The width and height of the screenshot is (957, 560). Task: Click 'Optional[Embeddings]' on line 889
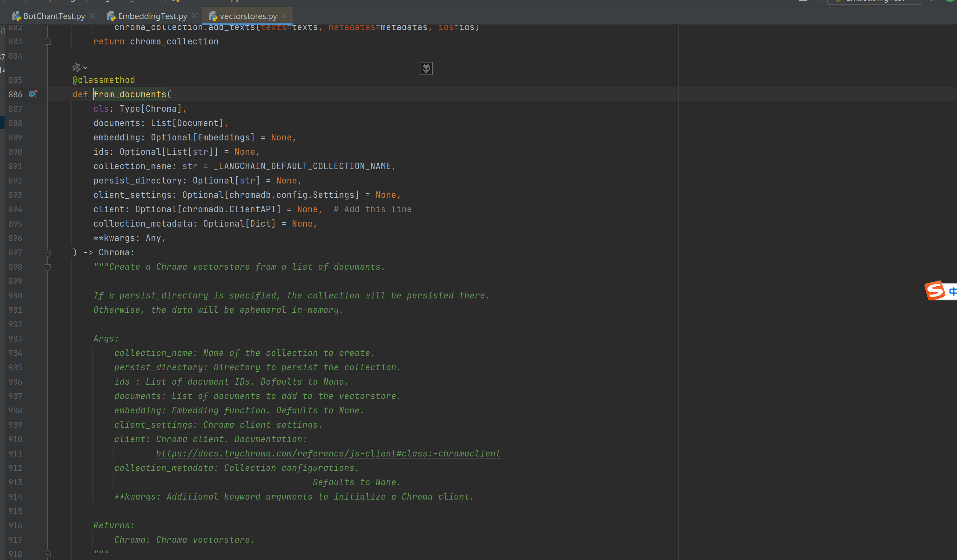(203, 137)
